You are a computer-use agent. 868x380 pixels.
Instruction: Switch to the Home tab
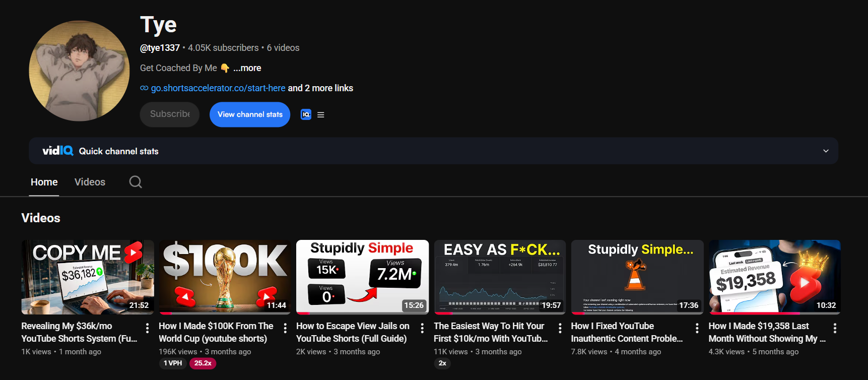44,182
